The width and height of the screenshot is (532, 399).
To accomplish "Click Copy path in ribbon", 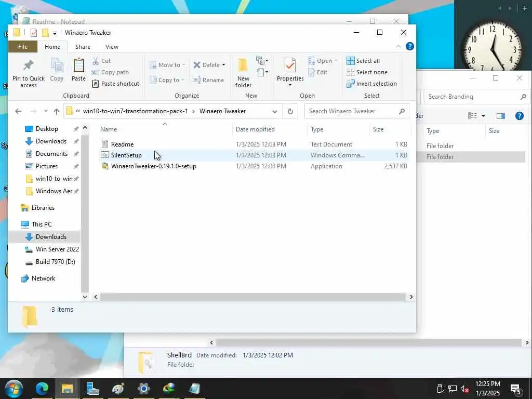I will (x=111, y=72).
